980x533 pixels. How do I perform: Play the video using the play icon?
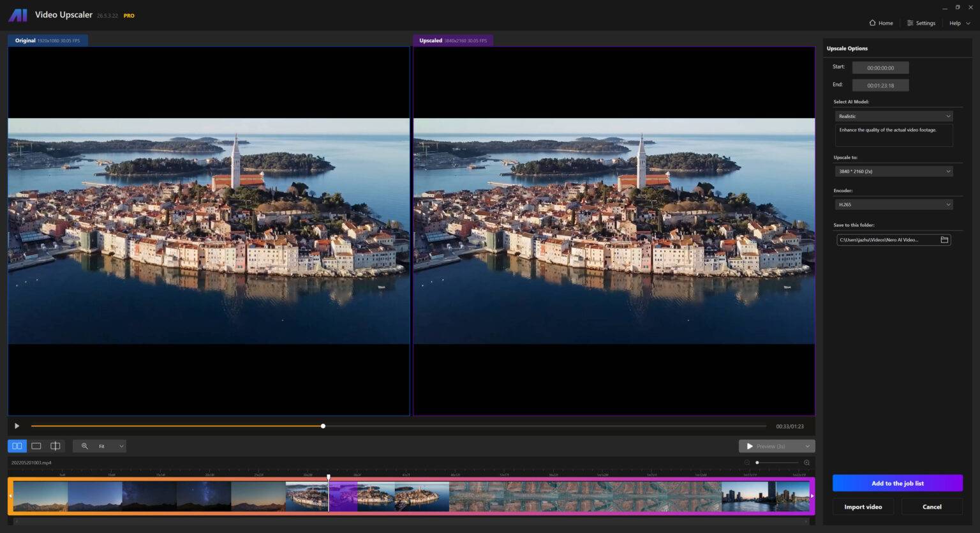(x=17, y=426)
